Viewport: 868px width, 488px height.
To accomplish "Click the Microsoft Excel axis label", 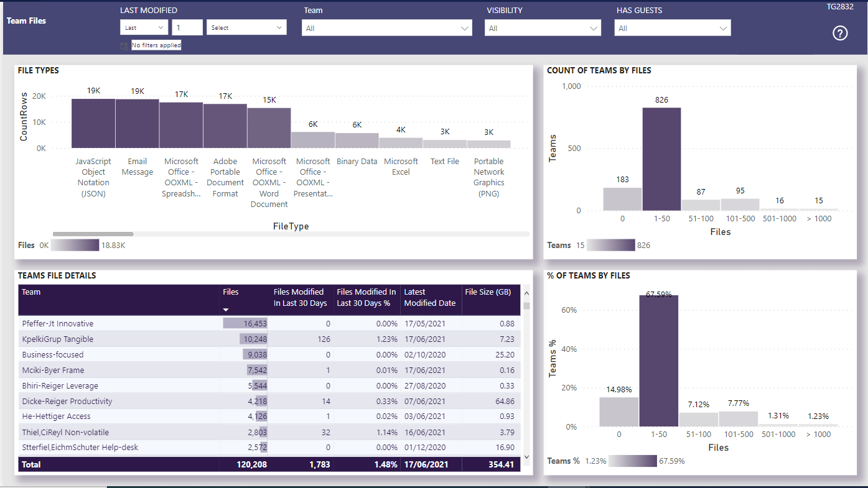I will pos(401,167).
